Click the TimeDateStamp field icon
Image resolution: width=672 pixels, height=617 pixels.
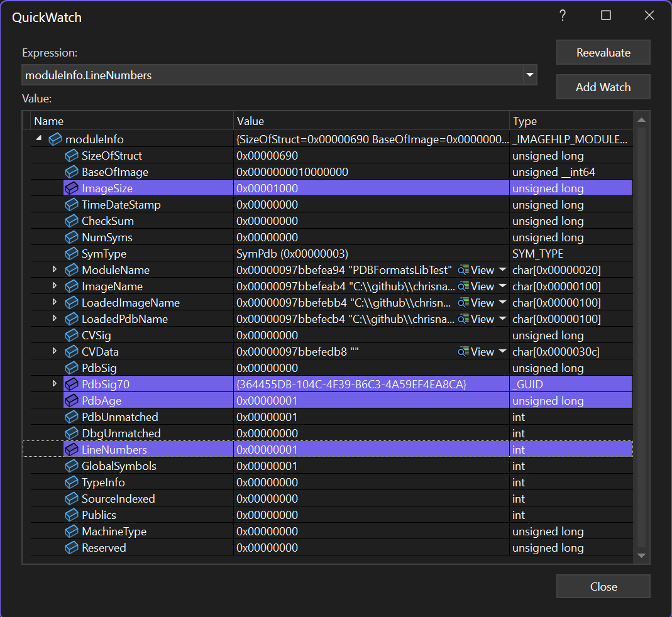click(72, 204)
